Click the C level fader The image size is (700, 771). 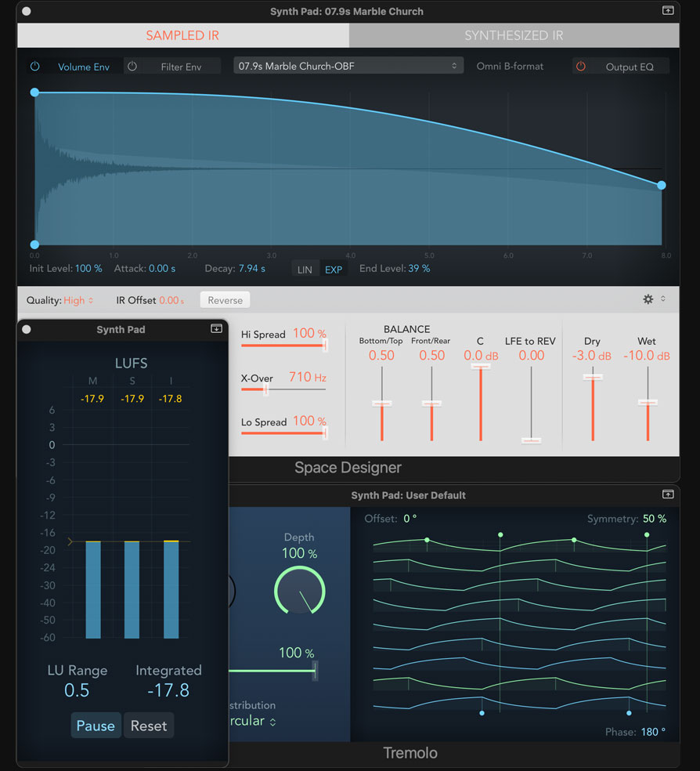(481, 404)
